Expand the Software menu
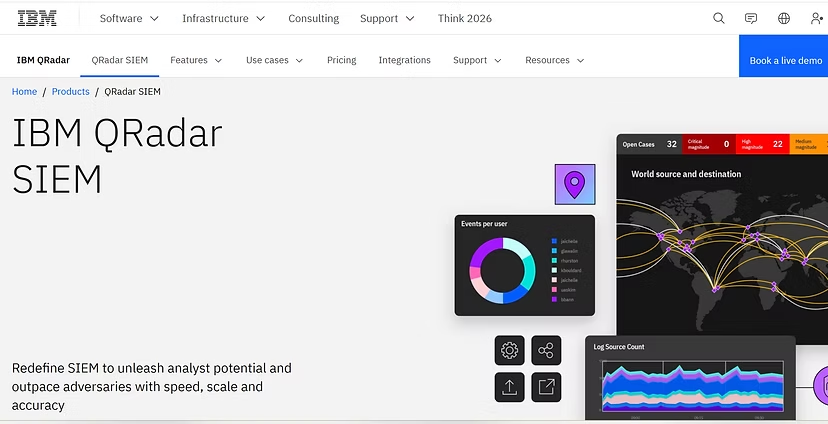The width and height of the screenshot is (828, 424). click(129, 18)
